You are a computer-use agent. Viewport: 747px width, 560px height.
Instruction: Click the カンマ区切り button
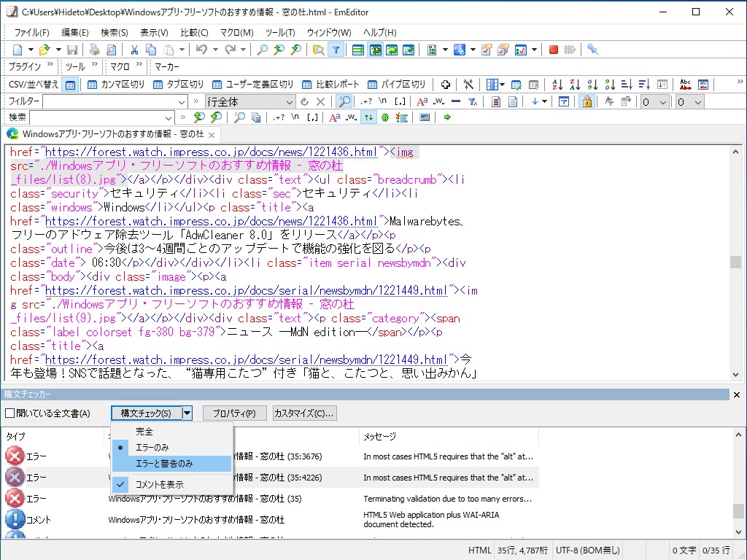[116, 85]
